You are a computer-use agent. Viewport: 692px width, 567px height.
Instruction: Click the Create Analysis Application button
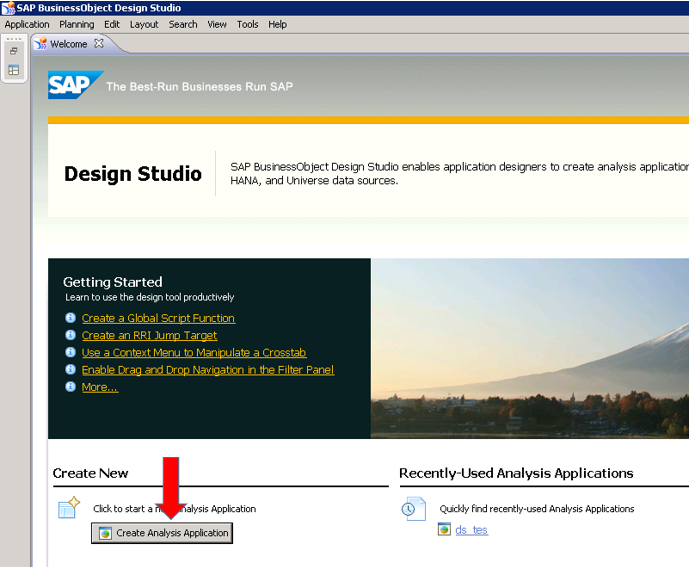(162, 533)
